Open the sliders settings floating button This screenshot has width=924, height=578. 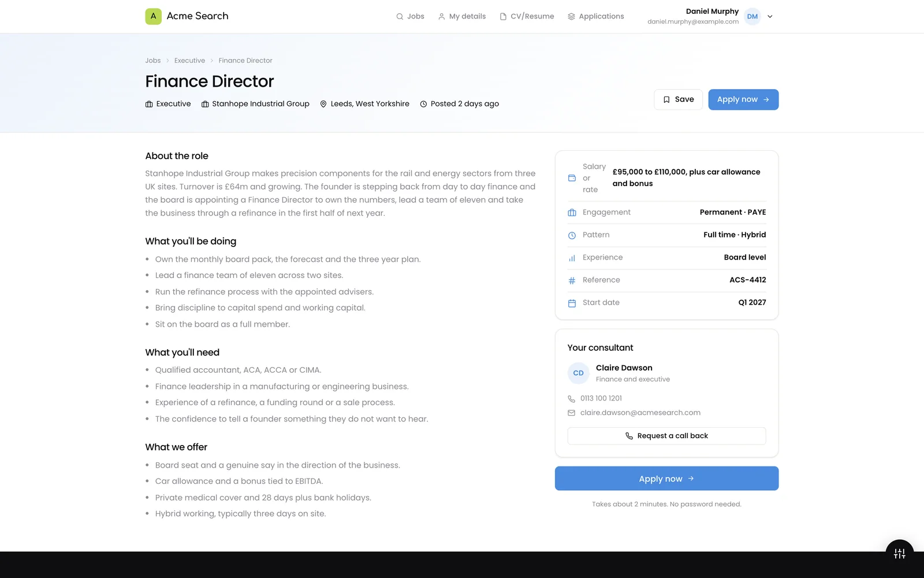pyautogui.click(x=899, y=554)
